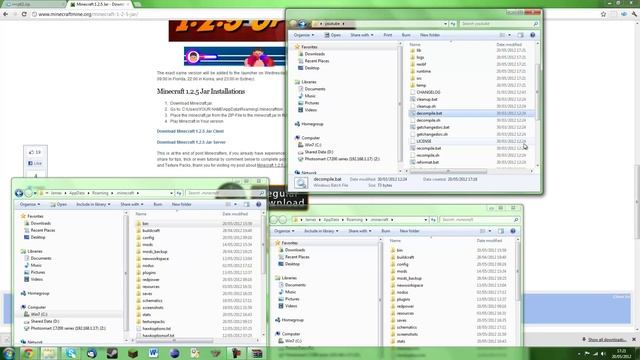640x360 pixels.
Task: Open Organize dropdown in decompile.bat window
Action: click(x=304, y=35)
